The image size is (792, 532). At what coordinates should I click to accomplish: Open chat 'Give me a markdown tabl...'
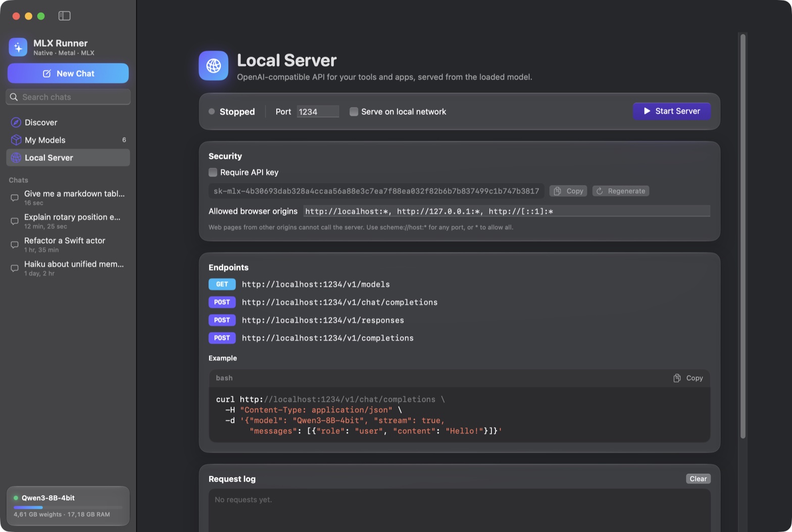tap(68, 198)
